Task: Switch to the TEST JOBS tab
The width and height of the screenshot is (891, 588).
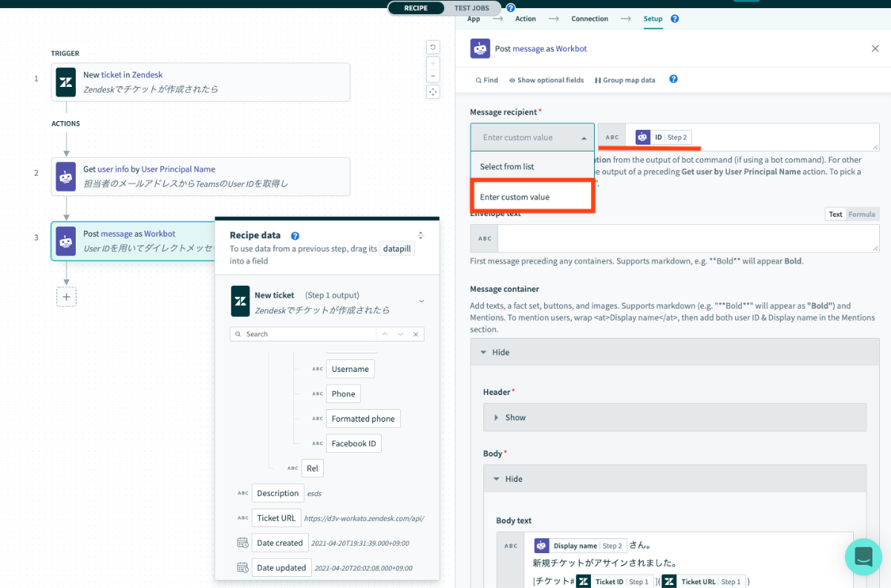Action: [x=472, y=8]
